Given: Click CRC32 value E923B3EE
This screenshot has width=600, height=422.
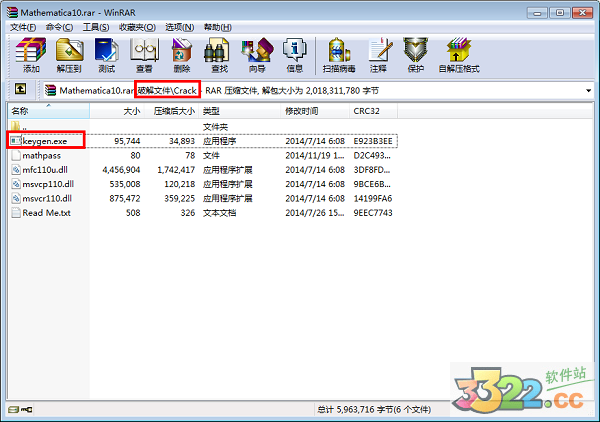Looking at the screenshot, I should tap(373, 141).
